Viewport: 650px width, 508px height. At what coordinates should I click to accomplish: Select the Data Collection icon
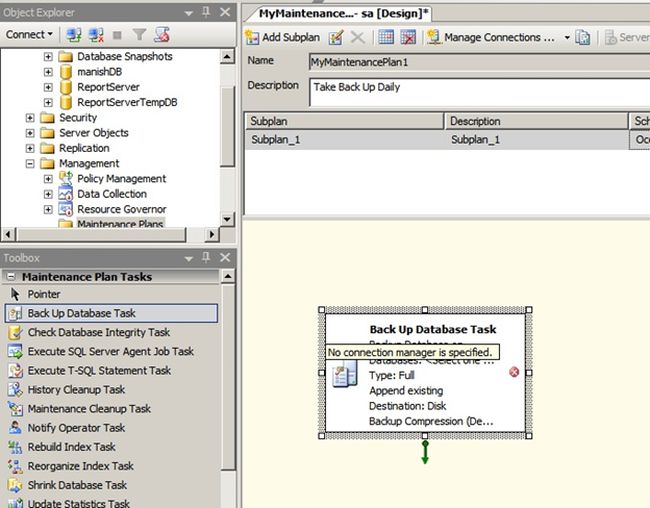pos(65,194)
